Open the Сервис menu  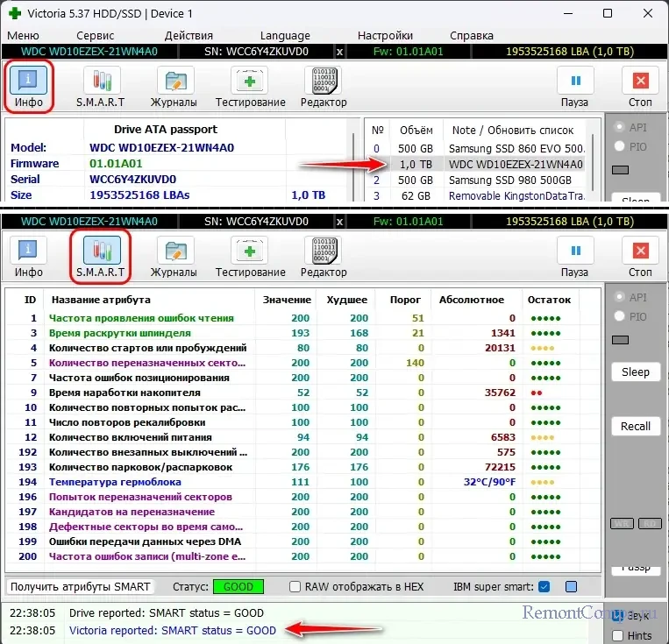click(95, 35)
